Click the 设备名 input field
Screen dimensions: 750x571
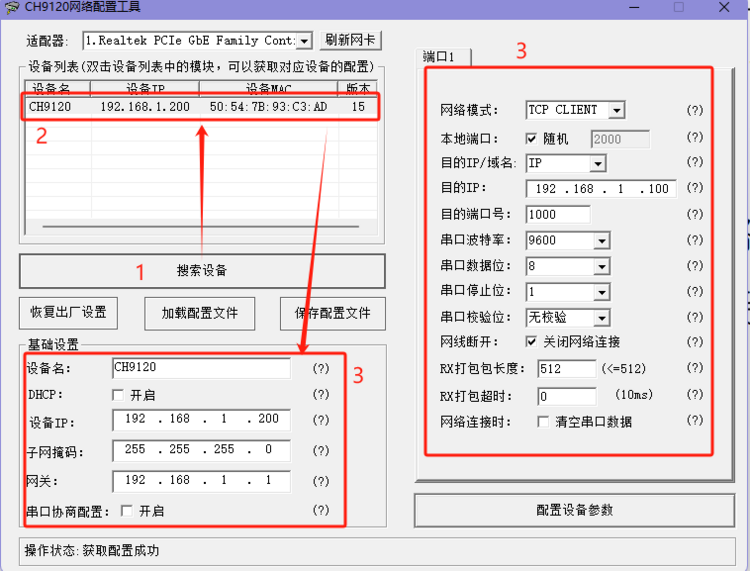pyautogui.click(x=201, y=368)
